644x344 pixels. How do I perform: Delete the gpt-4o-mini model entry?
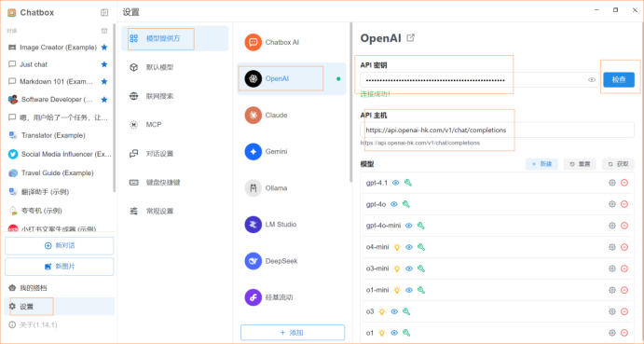click(624, 226)
